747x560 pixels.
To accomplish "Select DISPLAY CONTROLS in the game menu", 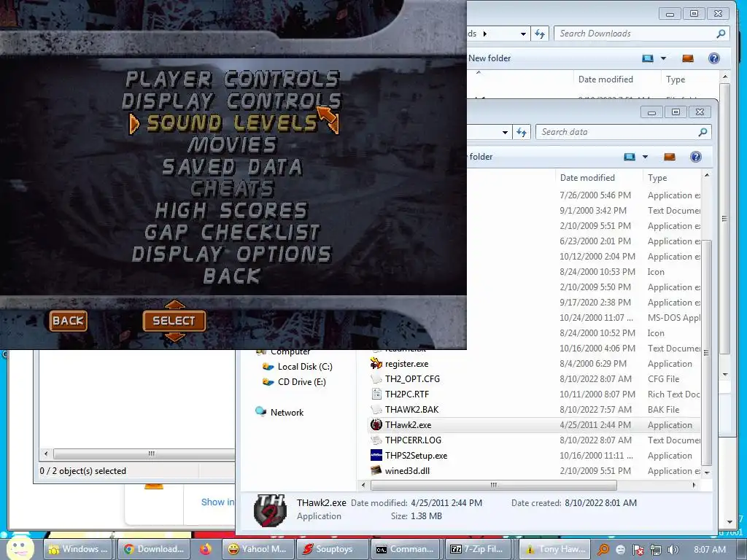I will point(231,101).
